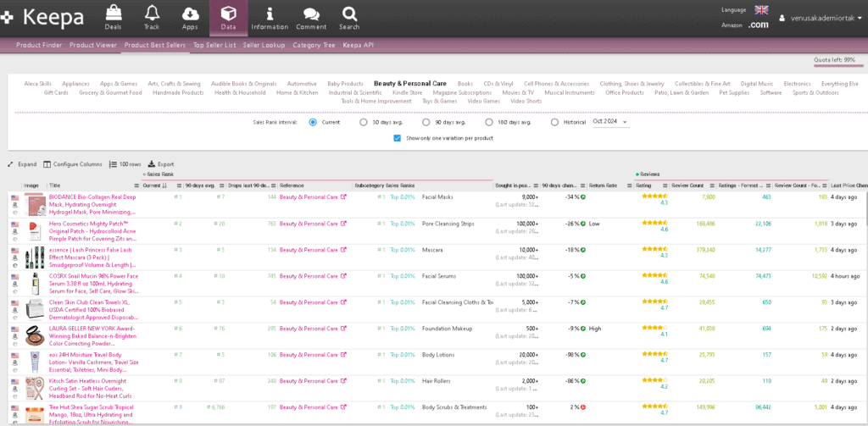Viewport: 868px width, 426px height.
Task: Open 90 days change column menu
Action: [583, 185]
